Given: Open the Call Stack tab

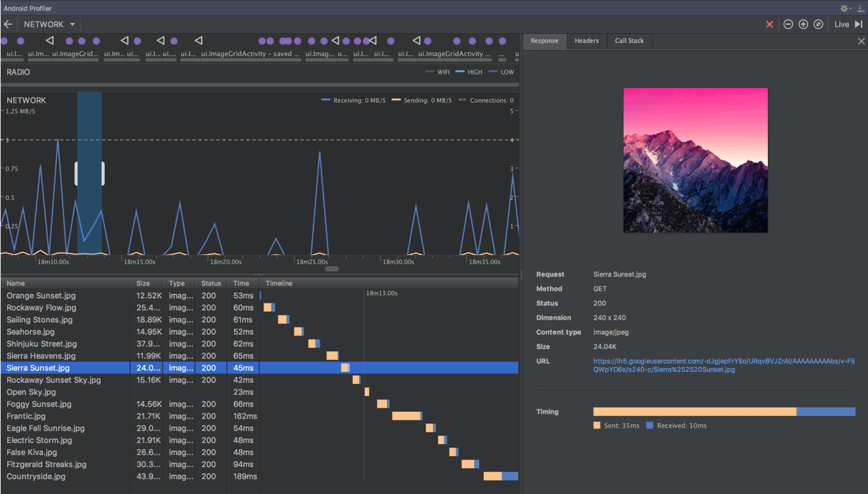Looking at the screenshot, I should point(629,41).
